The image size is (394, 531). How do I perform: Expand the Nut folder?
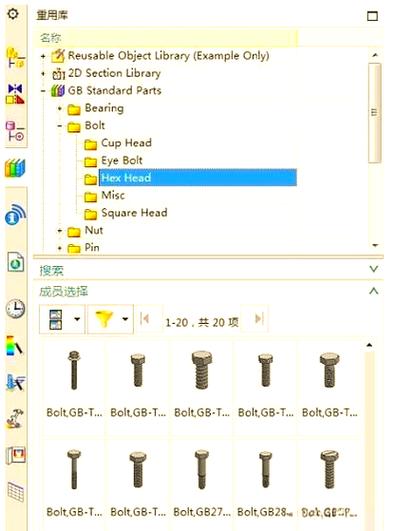[60, 231]
